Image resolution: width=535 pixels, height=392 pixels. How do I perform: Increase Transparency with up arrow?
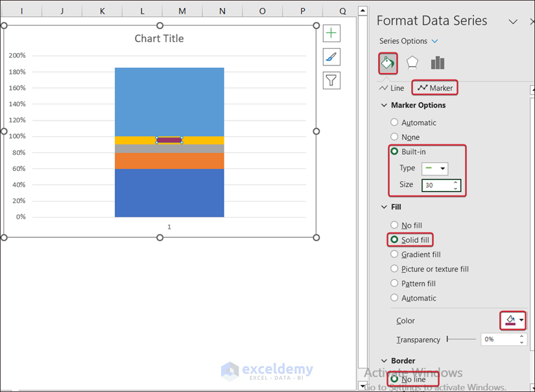click(x=521, y=336)
